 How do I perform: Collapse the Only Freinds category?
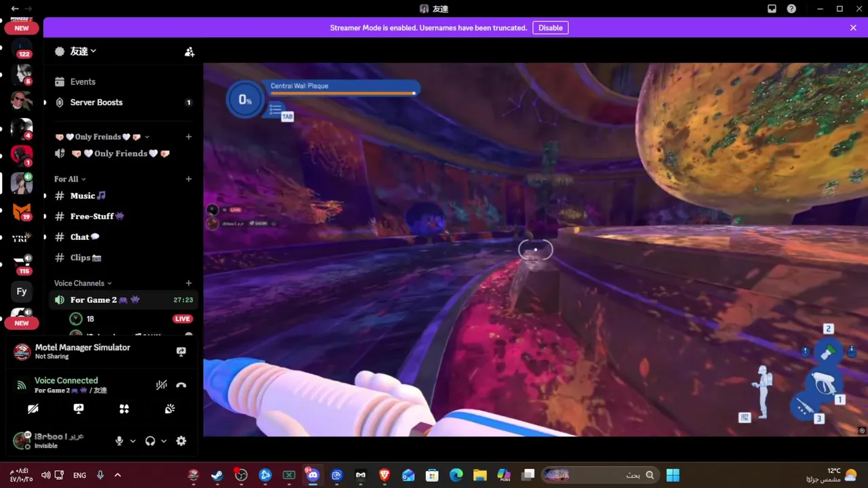pos(102,137)
